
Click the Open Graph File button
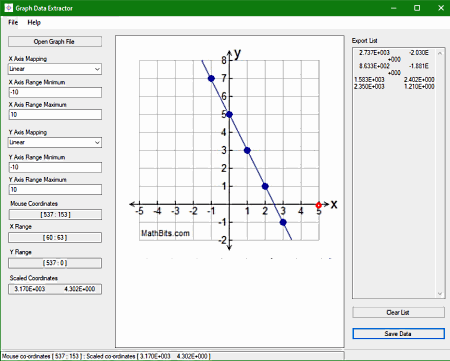[x=55, y=42]
